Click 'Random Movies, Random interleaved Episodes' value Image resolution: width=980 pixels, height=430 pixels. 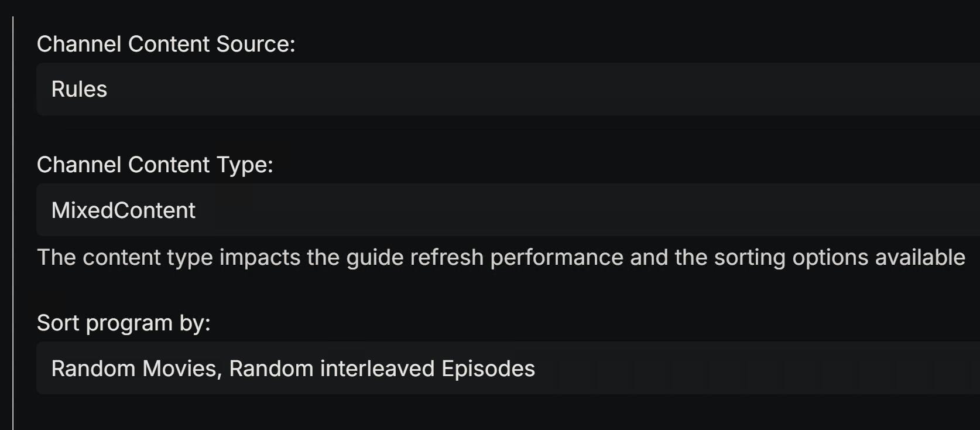pos(293,368)
